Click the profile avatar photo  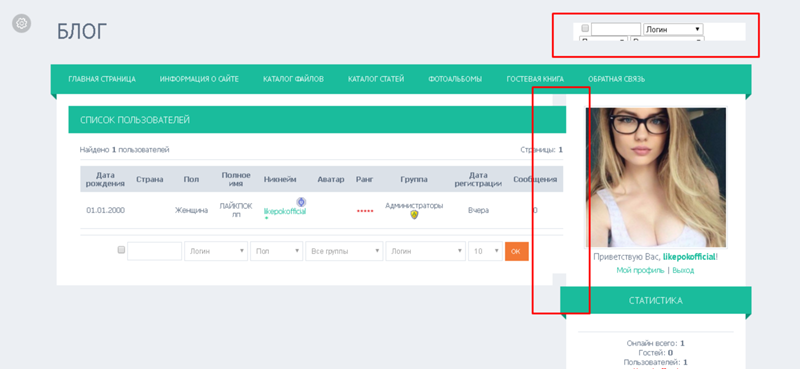[x=656, y=177]
